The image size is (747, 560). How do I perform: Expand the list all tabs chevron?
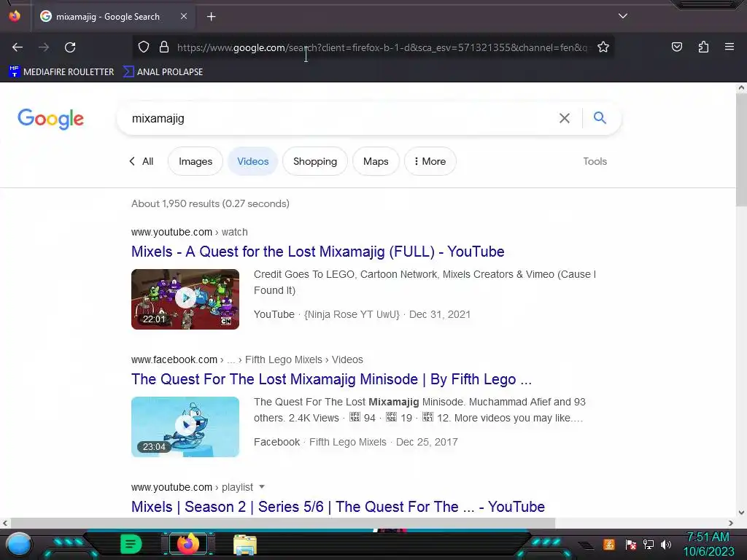coord(623,16)
